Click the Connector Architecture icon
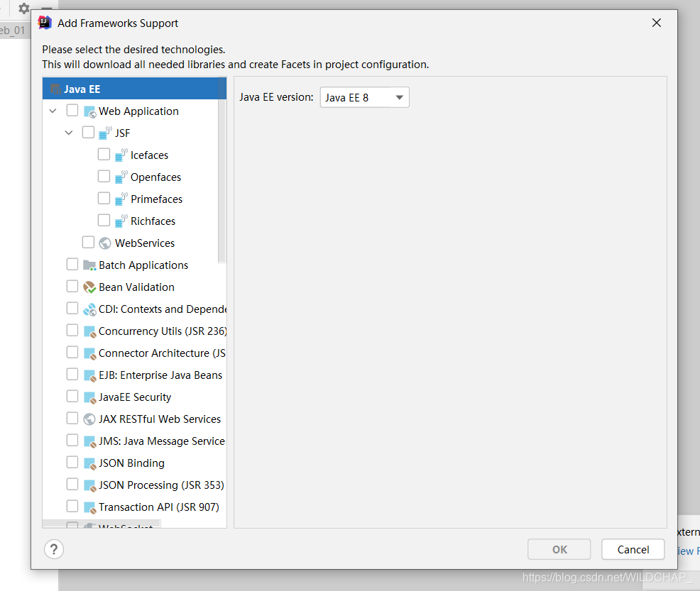Image resolution: width=700 pixels, height=591 pixels. coord(89,353)
